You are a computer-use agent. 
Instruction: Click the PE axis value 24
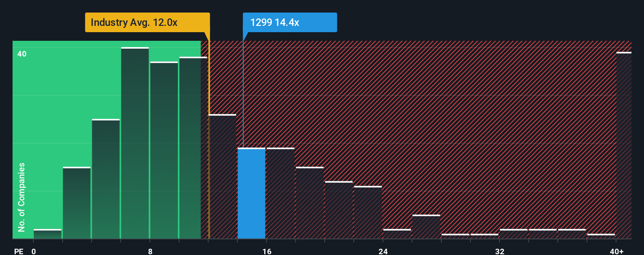[383, 251]
